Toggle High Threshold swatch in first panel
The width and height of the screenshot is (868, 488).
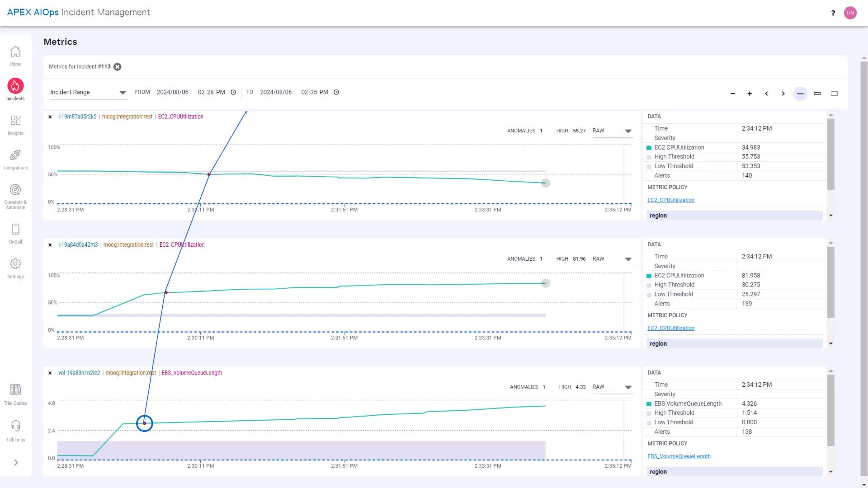click(x=649, y=157)
